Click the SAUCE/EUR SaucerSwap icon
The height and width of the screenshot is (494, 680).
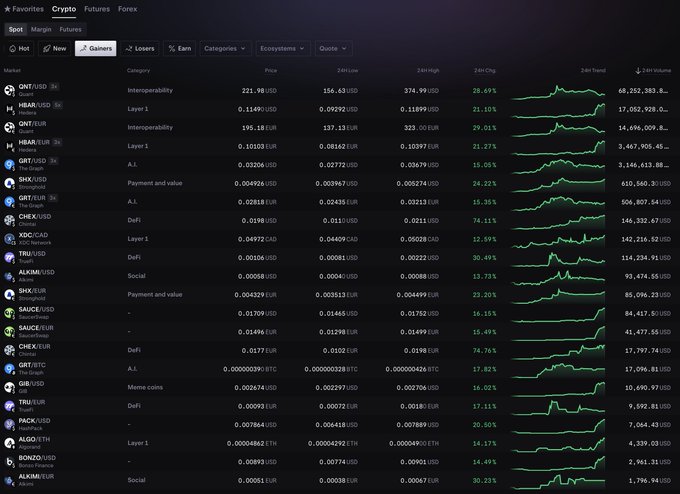click(10, 332)
